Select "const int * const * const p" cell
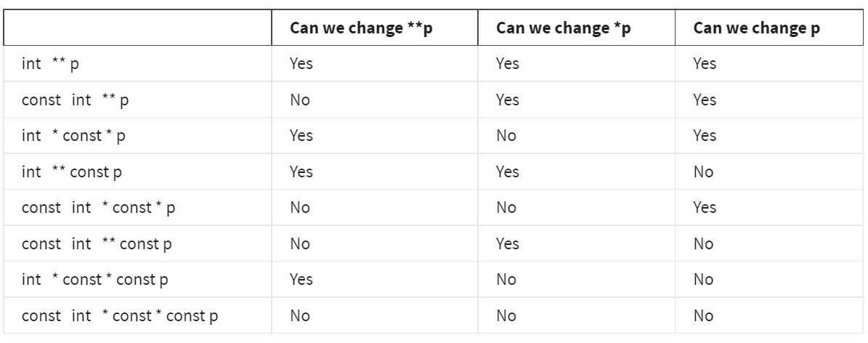 pos(121,316)
